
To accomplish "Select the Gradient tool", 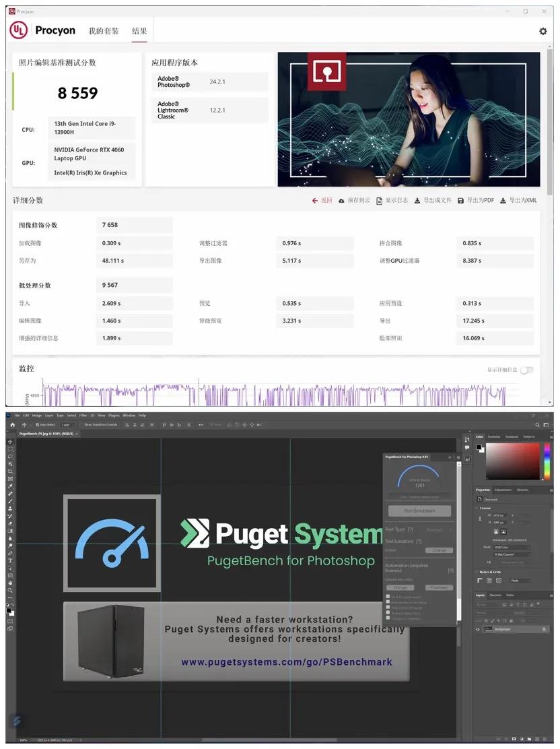I will pyautogui.click(x=10, y=531).
